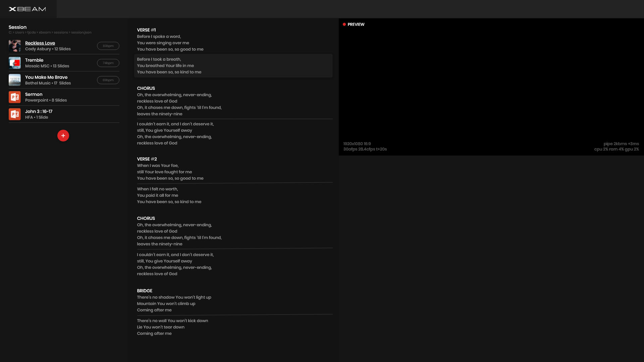Click the 83bpm tempo badge
Viewport: 644px width, 362px height.
pos(108,46)
